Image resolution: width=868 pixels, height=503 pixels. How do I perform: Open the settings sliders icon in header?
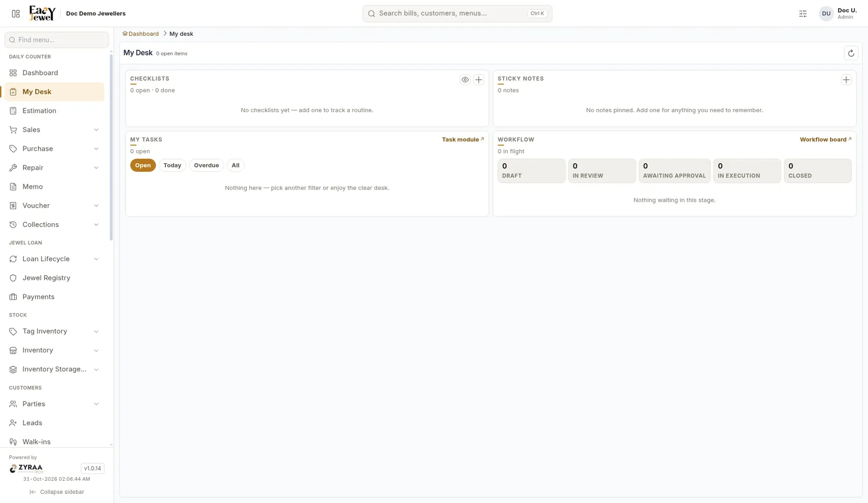point(803,14)
